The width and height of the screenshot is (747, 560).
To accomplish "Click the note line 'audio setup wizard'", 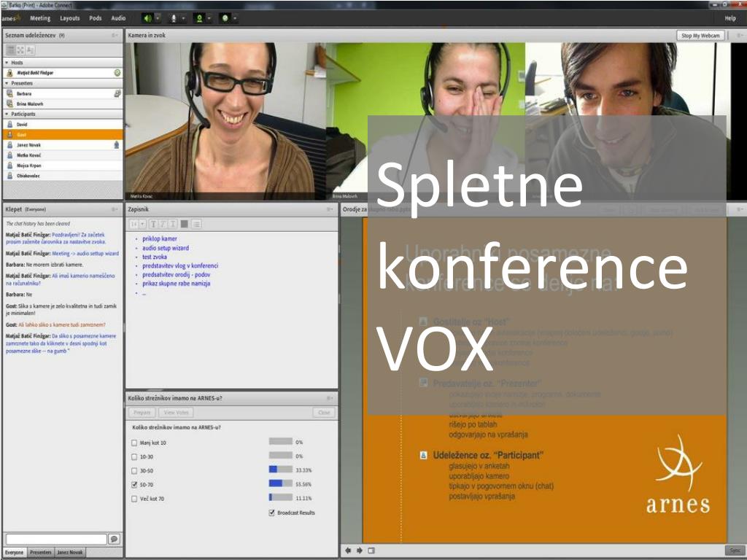I will point(166,248).
